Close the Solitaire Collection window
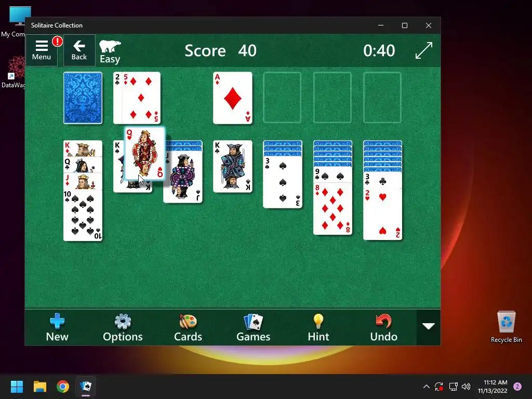This screenshot has height=399, width=532. tap(429, 25)
